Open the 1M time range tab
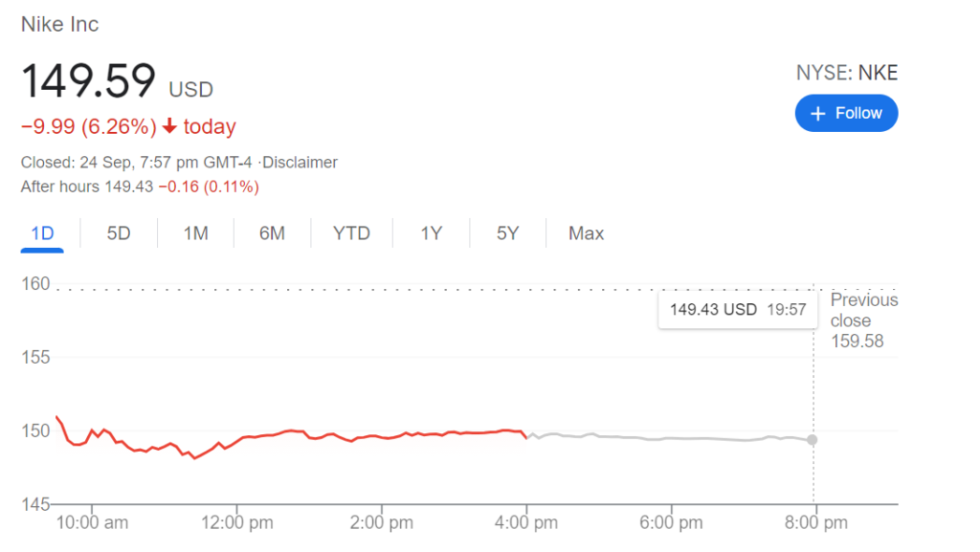This screenshot has width=980, height=552. pos(195,233)
